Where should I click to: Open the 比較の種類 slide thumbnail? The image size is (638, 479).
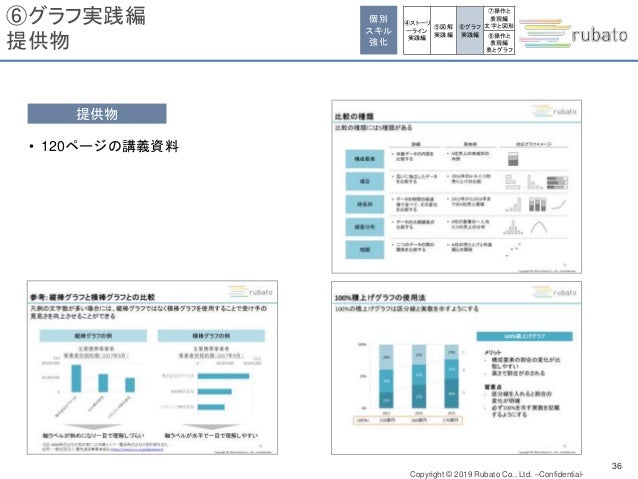[457, 186]
